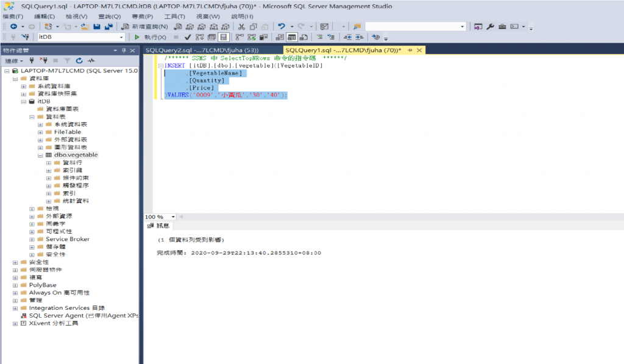Image resolution: width=624 pixels, height=364 pixels.
Task: Toggle Results to Text mode
Action: coord(280,37)
